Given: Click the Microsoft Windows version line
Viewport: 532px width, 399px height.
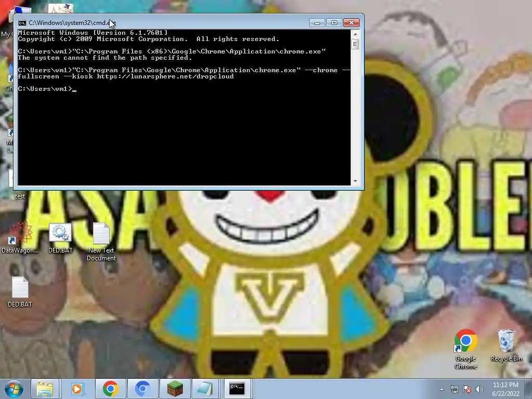Looking at the screenshot, I should [x=92, y=33].
